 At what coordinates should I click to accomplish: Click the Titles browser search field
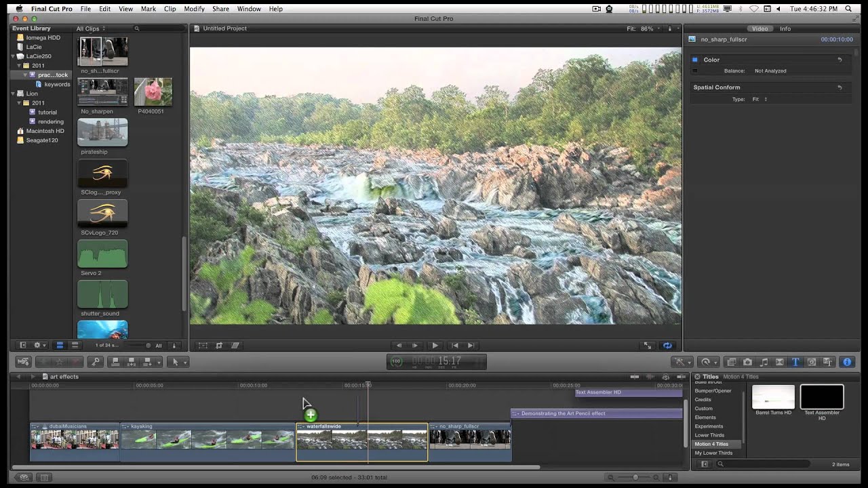763,464
